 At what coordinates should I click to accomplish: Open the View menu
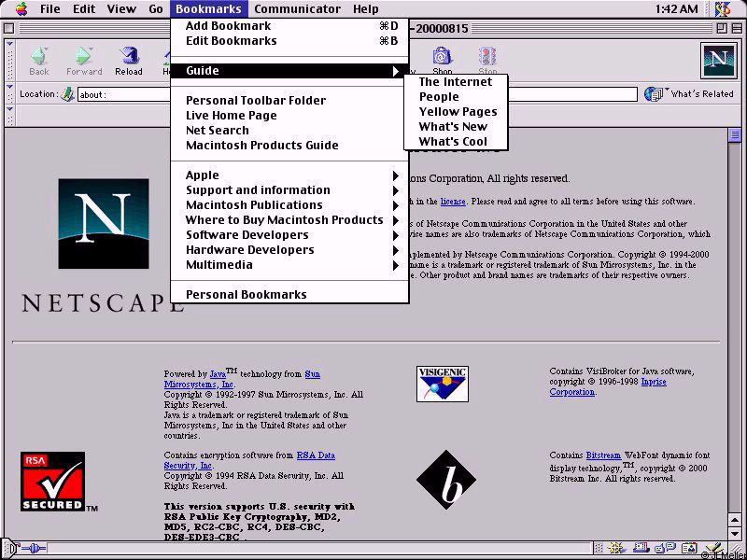(x=121, y=9)
